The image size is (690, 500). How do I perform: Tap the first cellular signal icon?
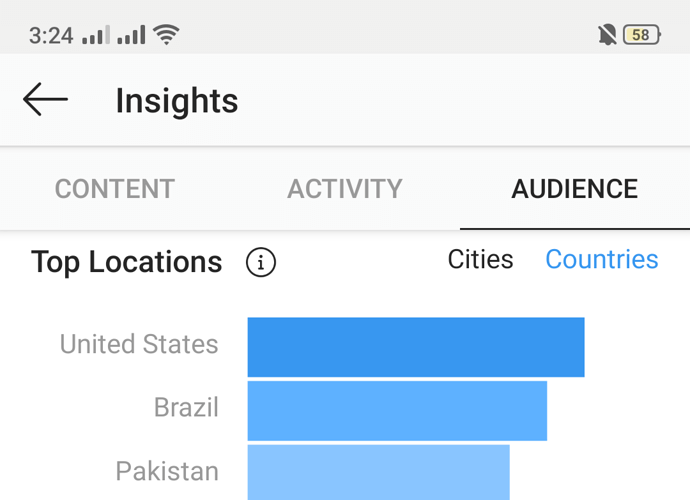[96, 35]
